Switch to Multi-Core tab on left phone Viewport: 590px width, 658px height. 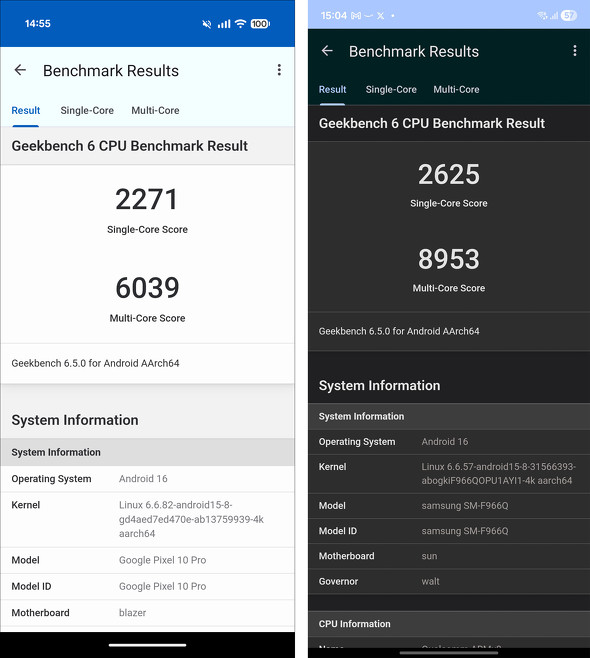tap(155, 110)
